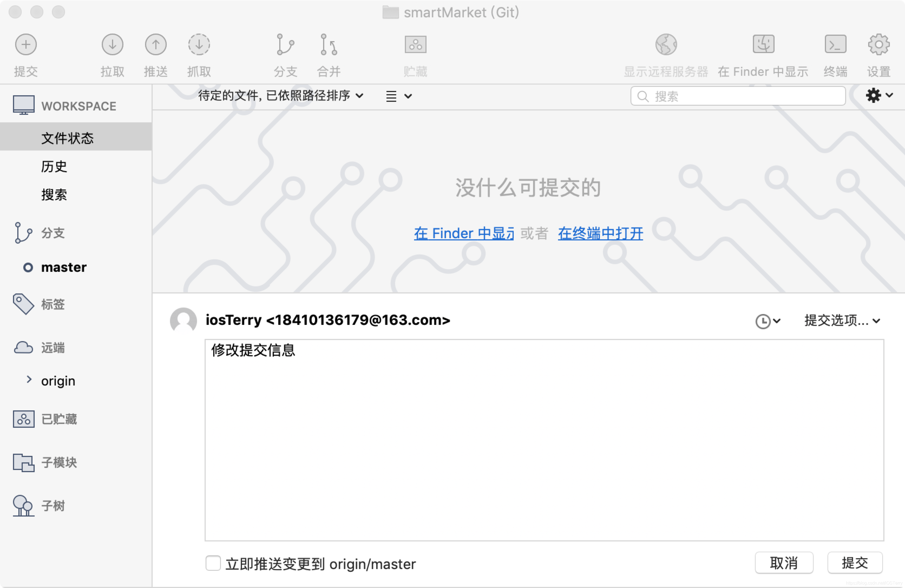905x588 pixels.
Task: Click the Cancel (取消) button
Action: click(784, 563)
